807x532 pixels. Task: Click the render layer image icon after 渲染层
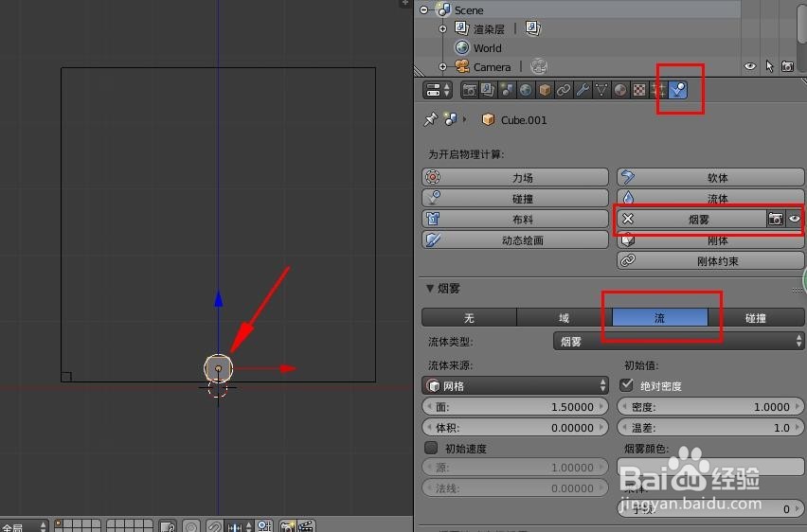pos(532,28)
